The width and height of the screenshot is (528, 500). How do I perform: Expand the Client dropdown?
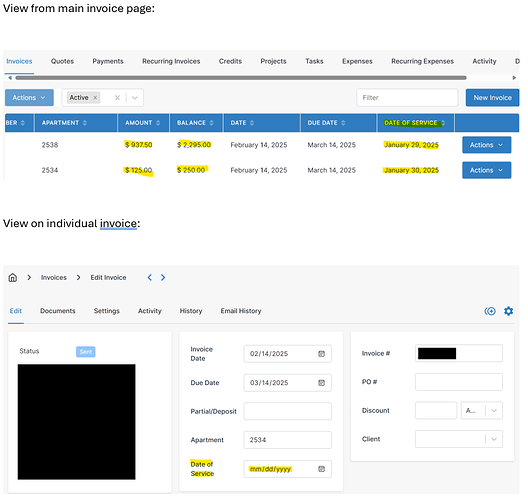click(x=494, y=439)
